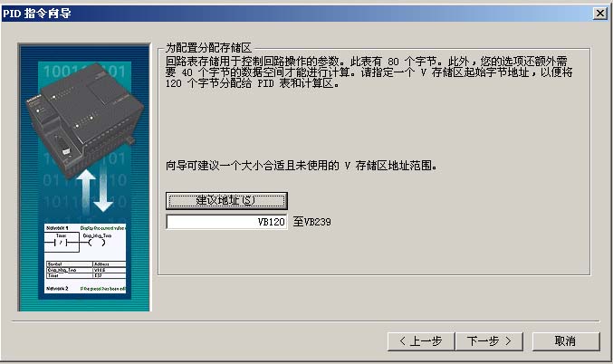
Task: Select the Network 1 ladder label
Action: point(57,228)
